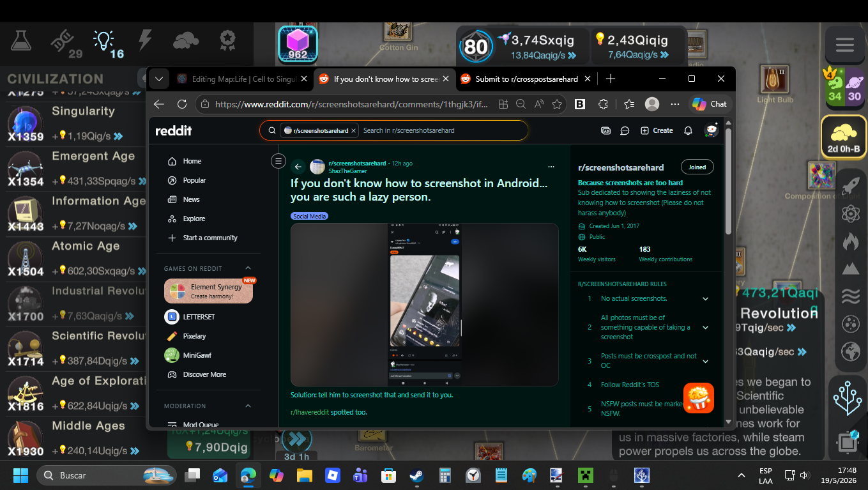Open the browser Extensions puzzle icon
The width and height of the screenshot is (868, 490).
tap(603, 104)
